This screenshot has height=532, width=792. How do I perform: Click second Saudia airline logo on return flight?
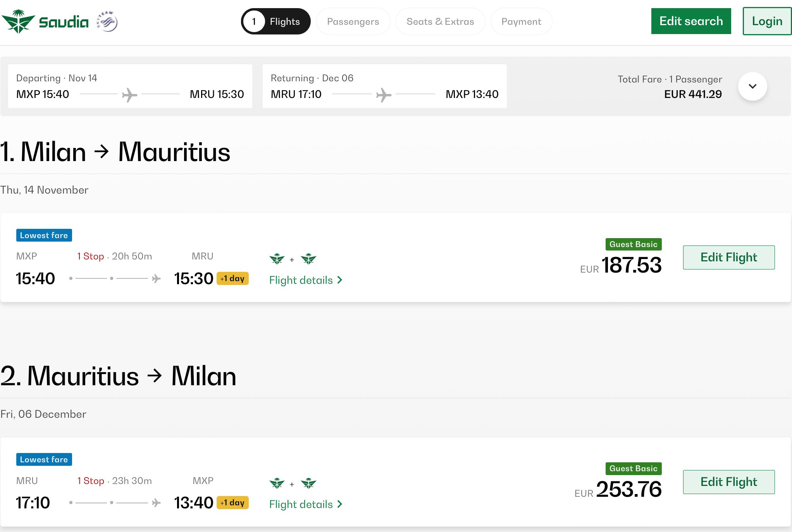[x=308, y=483]
